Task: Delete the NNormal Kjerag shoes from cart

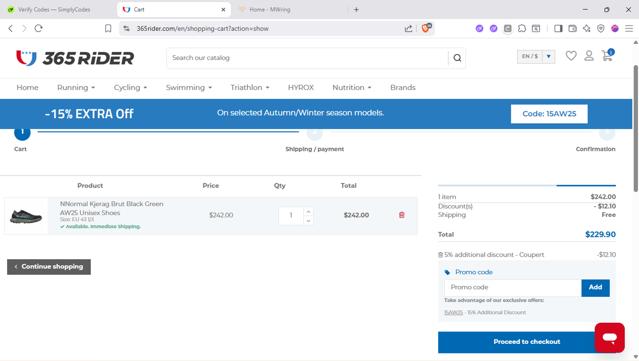Action: pos(401,215)
